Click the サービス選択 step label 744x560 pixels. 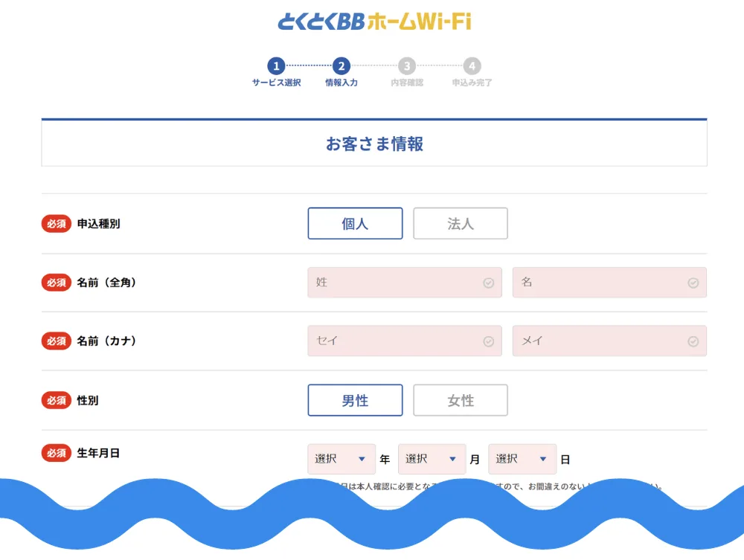point(276,83)
